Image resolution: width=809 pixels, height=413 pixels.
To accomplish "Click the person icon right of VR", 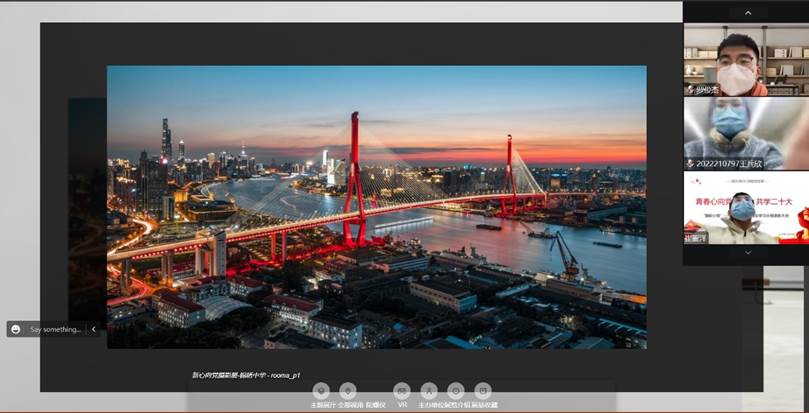I will (x=429, y=390).
